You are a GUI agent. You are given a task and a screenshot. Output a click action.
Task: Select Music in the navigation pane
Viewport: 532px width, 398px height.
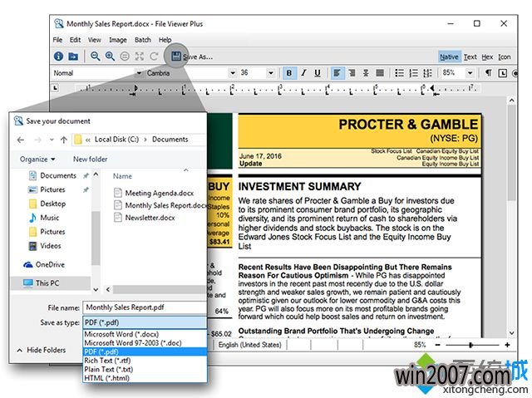(x=44, y=218)
